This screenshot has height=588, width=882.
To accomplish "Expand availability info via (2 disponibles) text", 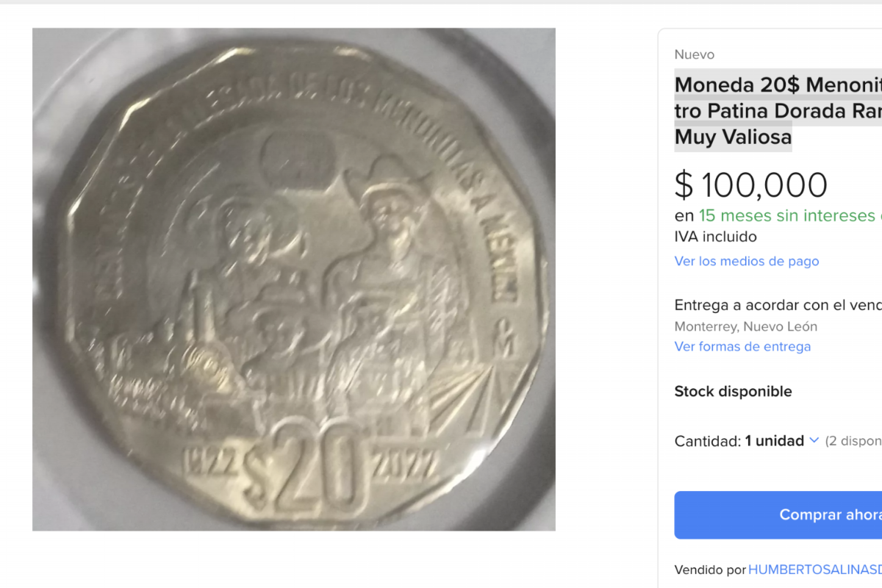I will tap(855, 441).
